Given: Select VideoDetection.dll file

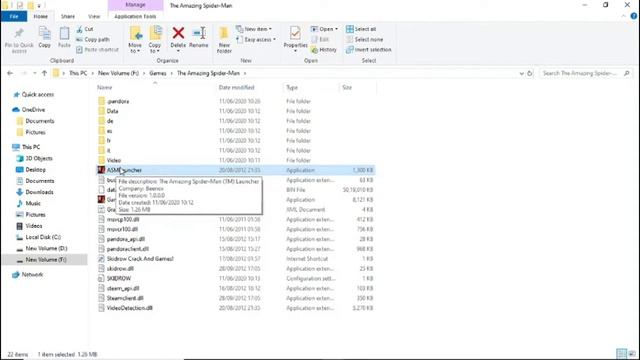Looking at the screenshot, I should point(129,308).
